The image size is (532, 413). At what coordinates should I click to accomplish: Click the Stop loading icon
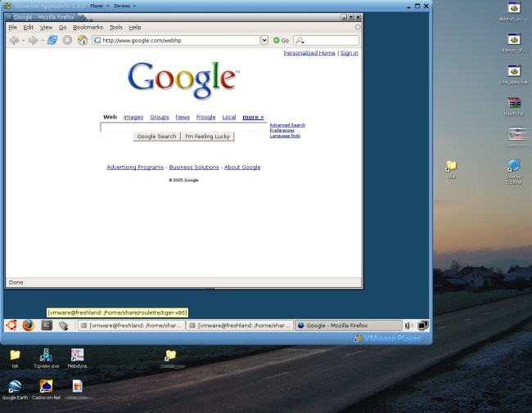[x=67, y=40]
